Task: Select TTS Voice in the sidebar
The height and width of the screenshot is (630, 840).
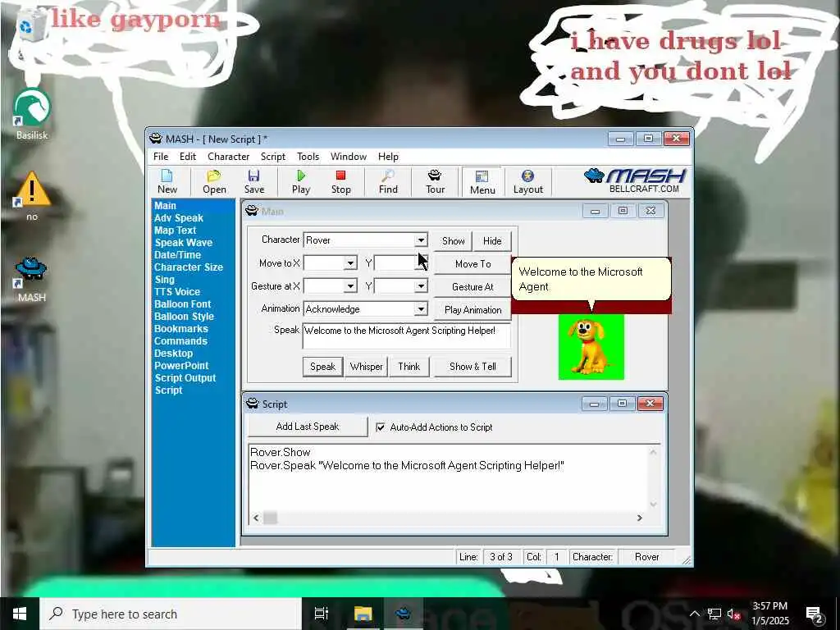Action: click(177, 292)
